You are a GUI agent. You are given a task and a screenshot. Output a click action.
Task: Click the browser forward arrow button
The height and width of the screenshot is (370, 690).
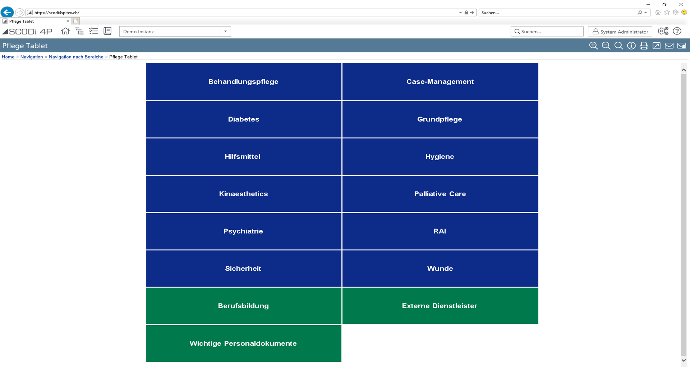click(x=19, y=13)
